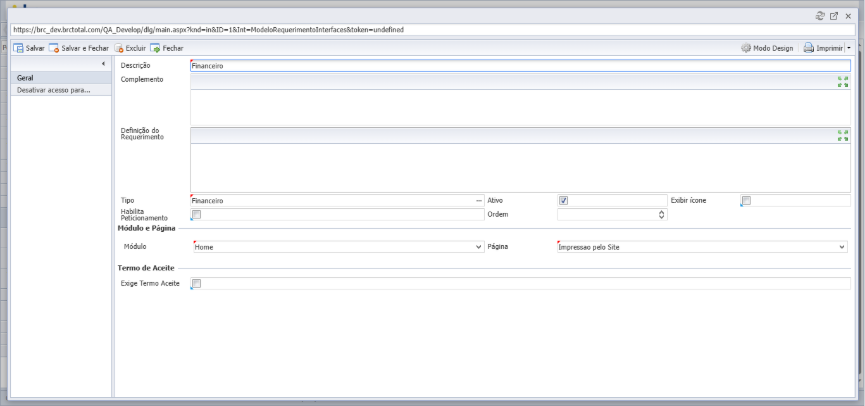Image resolution: width=865 pixels, height=406 pixels.
Task: Open the Imprimir dropdown arrow
Action: tap(849, 49)
